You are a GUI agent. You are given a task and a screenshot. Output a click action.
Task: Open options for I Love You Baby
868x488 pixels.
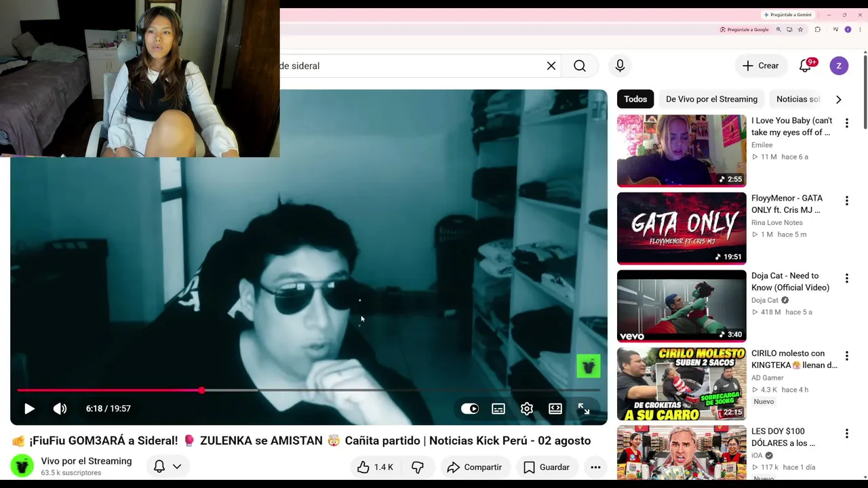tap(846, 123)
